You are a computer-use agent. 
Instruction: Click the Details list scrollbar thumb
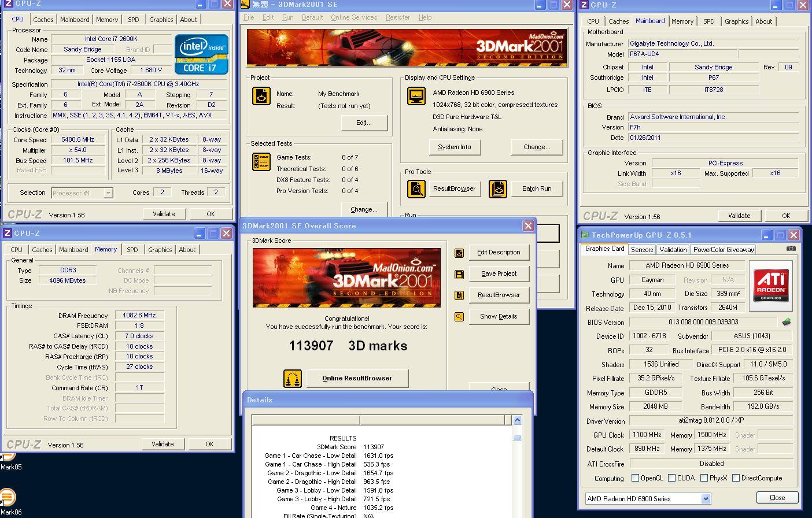pyautogui.click(x=517, y=438)
